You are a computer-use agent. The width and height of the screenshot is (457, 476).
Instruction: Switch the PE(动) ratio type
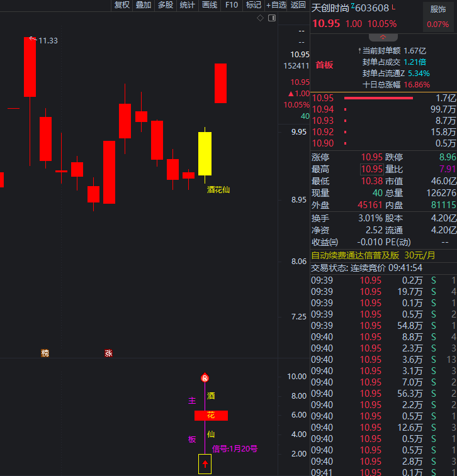pyautogui.click(x=398, y=242)
